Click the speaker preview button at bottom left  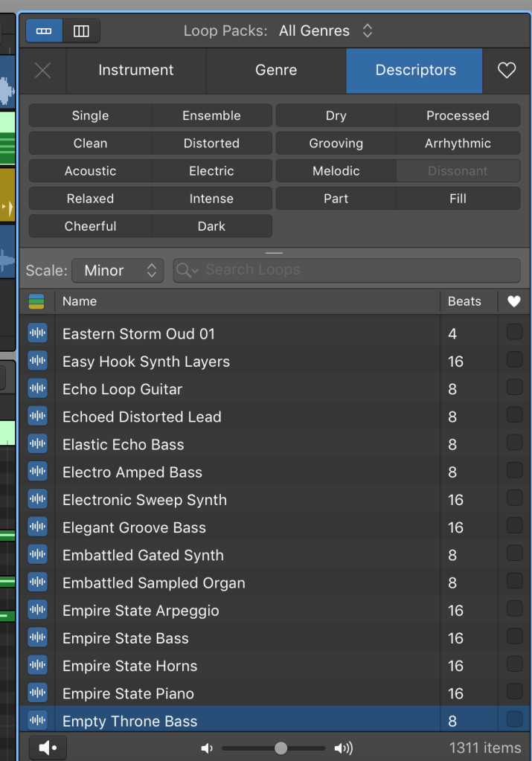coord(48,748)
